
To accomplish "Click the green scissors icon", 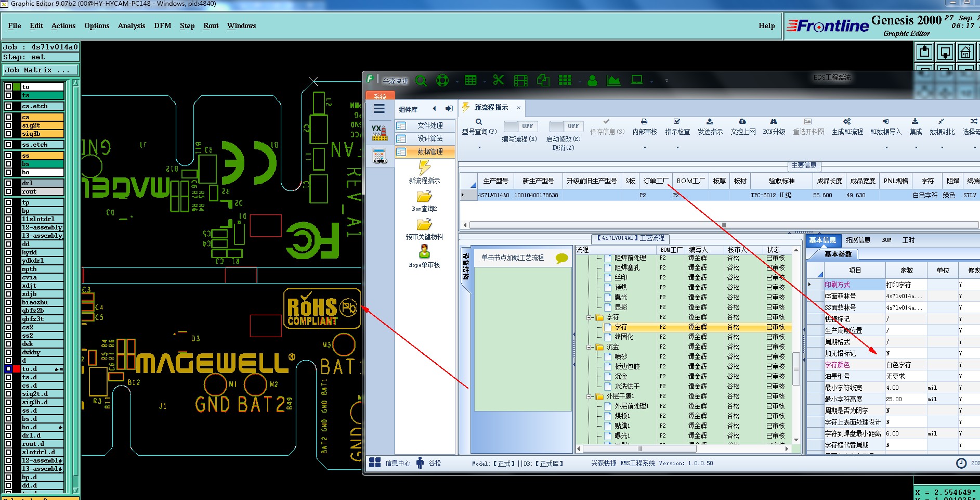I will click(x=499, y=80).
